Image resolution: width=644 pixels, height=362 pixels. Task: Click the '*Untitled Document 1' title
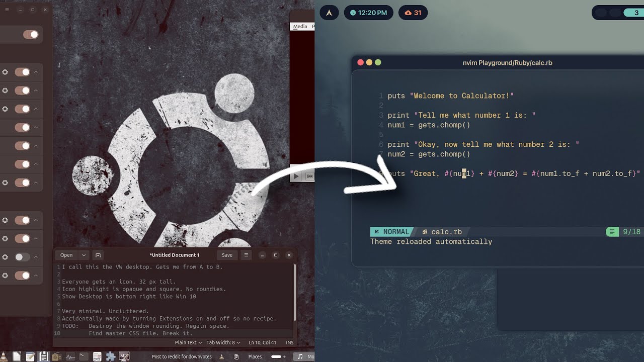tap(174, 255)
